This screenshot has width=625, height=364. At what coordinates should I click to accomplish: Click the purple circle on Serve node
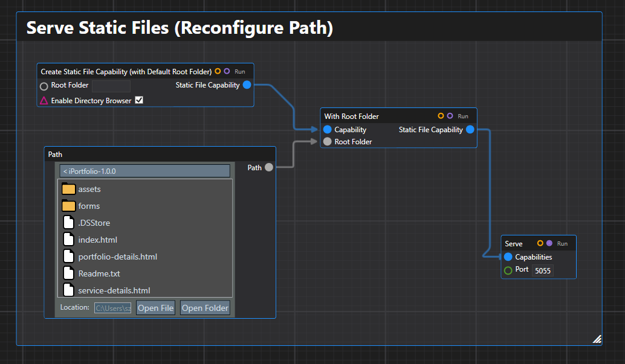(549, 243)
